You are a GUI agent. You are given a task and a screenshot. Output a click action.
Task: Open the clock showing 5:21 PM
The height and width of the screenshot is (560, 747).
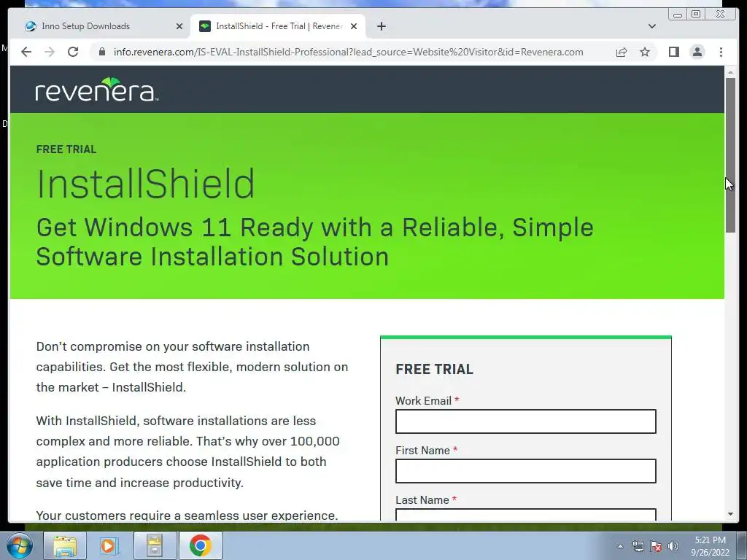(x=710, y=546)
